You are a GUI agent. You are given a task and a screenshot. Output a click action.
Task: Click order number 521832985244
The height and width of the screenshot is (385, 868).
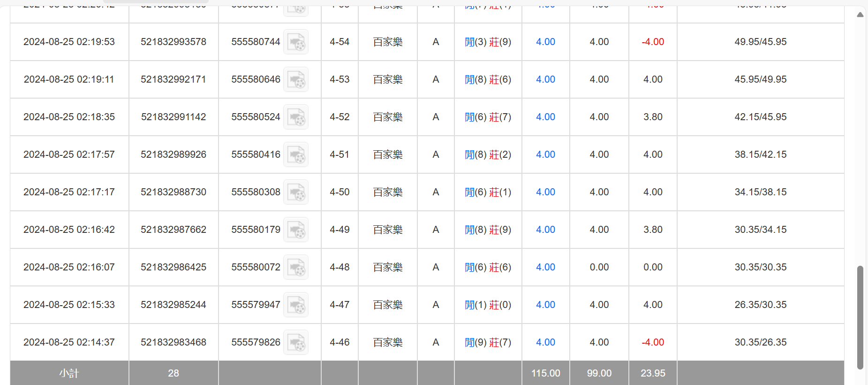click(174, 305)
